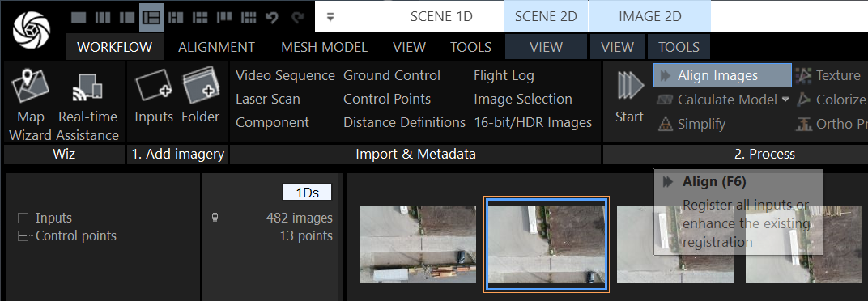Add an image Folder
This screenshot has height=301, width=868.
[x=200, y=95]
